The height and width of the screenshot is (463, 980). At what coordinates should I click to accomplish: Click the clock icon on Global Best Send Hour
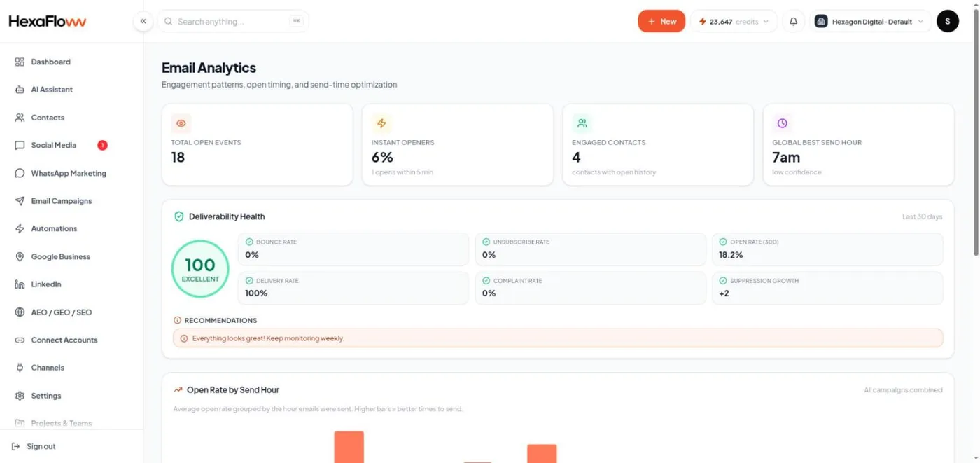coord(782,123)
